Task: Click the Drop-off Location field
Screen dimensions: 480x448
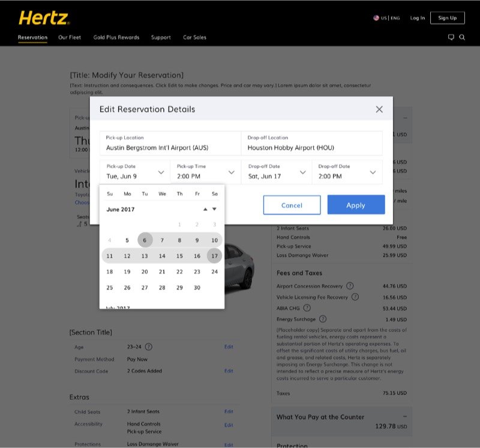Action: [312, 143]
